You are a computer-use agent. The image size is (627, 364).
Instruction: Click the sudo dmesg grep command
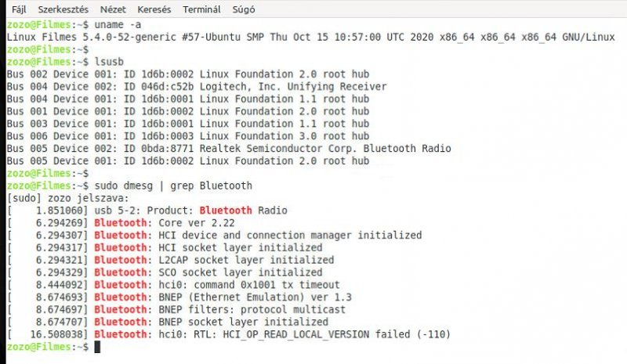[x=173, y=186]
